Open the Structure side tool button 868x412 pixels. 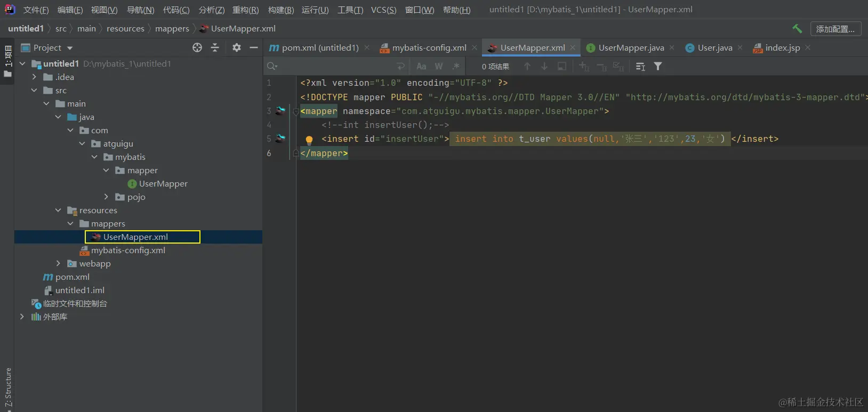pos(7,387)
